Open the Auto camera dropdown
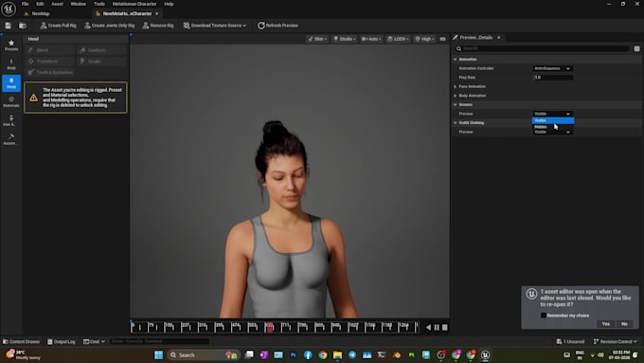Screen dimensions: 644x363 [x=371, y=39]
